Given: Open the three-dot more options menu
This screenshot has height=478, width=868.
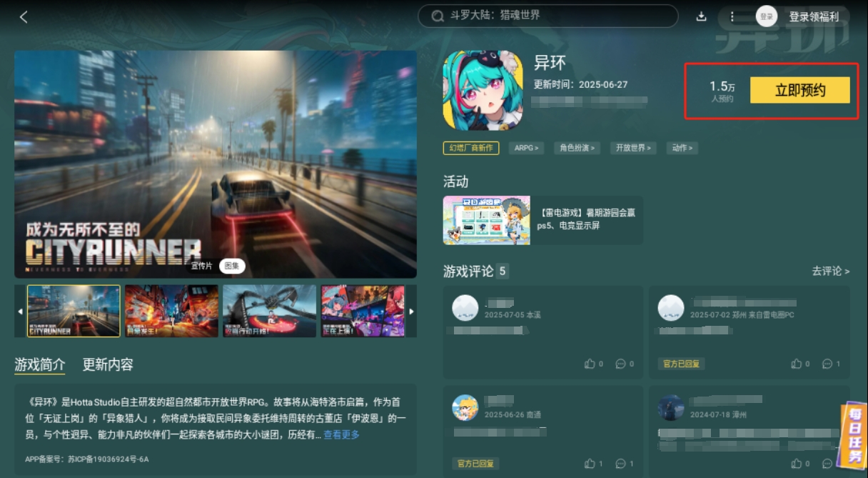Looking at the screenshot, I should point(732,16).
